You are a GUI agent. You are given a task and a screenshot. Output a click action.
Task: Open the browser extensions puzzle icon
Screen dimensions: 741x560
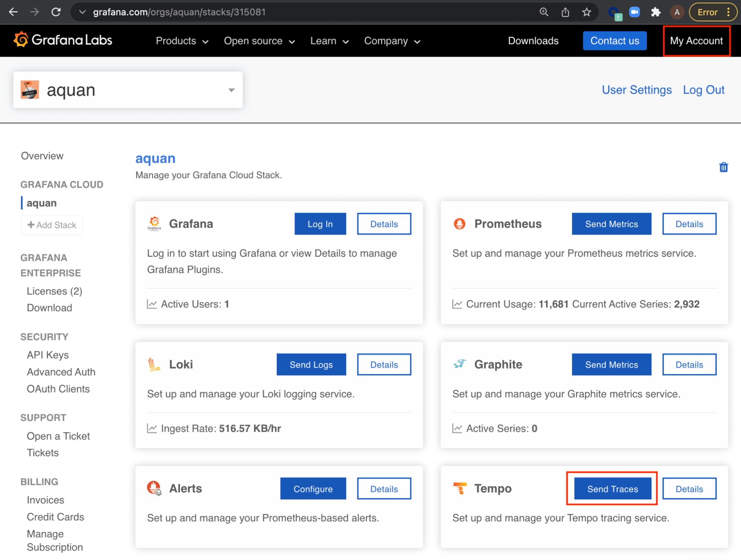[x=655, y=12]
